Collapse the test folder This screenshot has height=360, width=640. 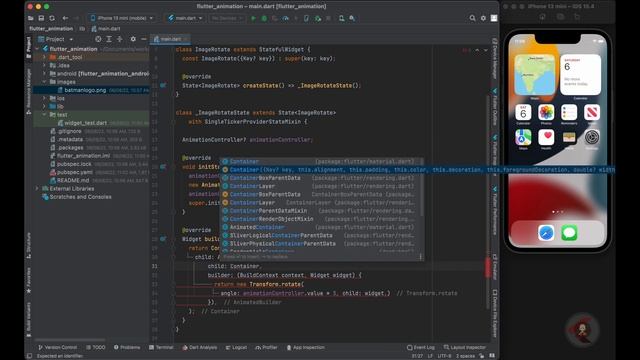point(44,115)
